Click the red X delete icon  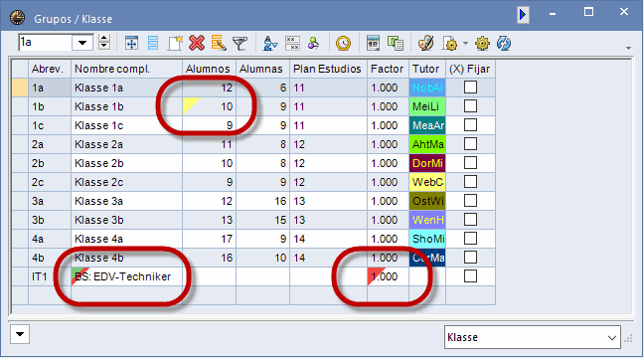click(x=197, y=43)
